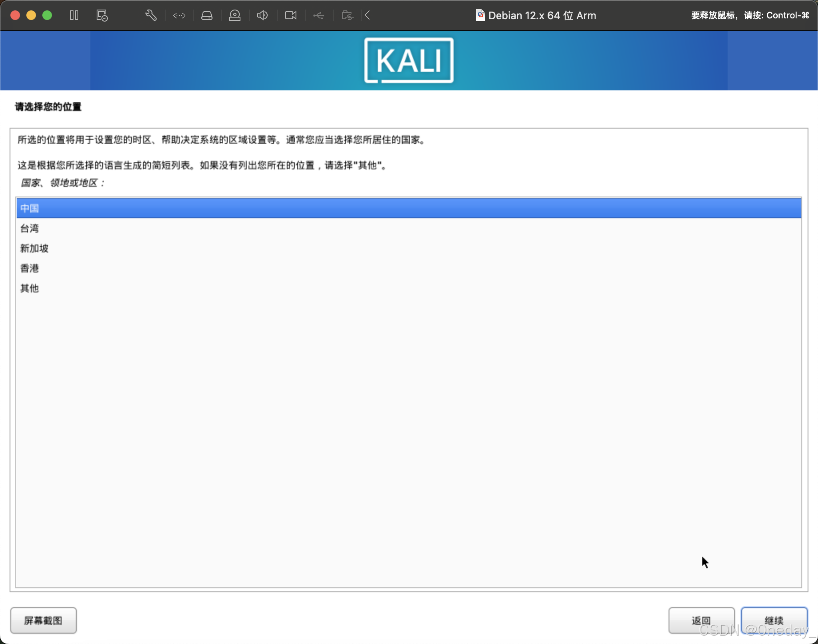Screen dimensions: 818x644
Task: Open virtual machine settings wrench icon
Action: click(151, 16)
